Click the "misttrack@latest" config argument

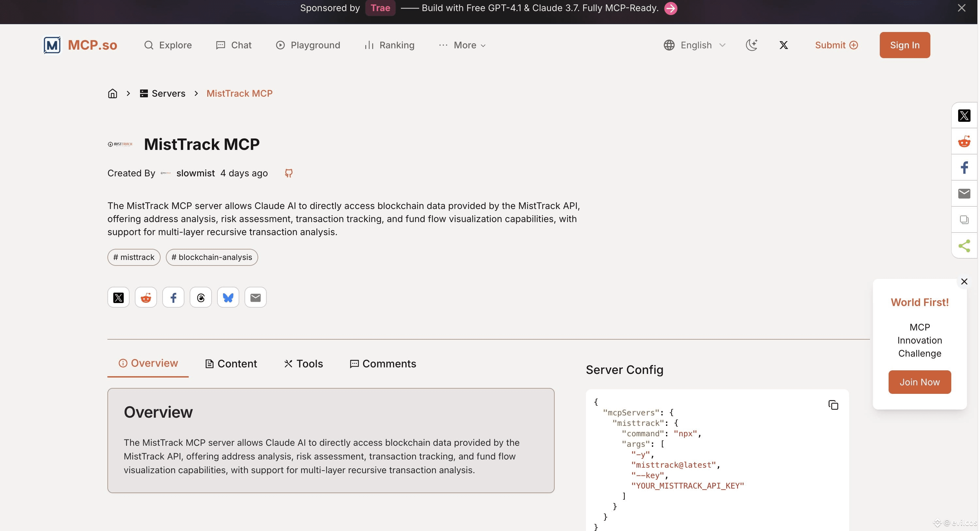tap(673, 465)
